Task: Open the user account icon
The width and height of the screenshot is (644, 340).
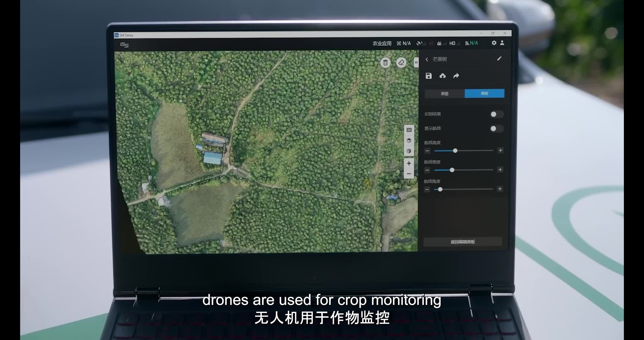Action: 502,43
